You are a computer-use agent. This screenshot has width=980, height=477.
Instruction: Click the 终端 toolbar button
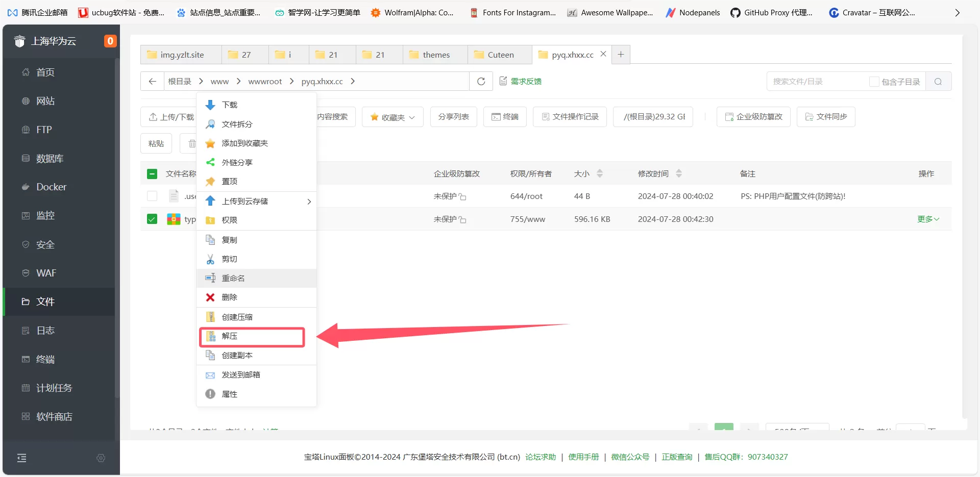[x=505, y=117]
